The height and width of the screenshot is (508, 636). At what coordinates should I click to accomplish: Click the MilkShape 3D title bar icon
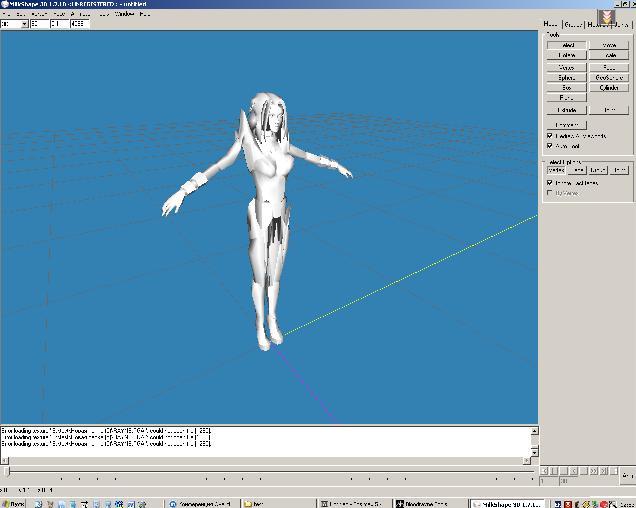point(5,4)
